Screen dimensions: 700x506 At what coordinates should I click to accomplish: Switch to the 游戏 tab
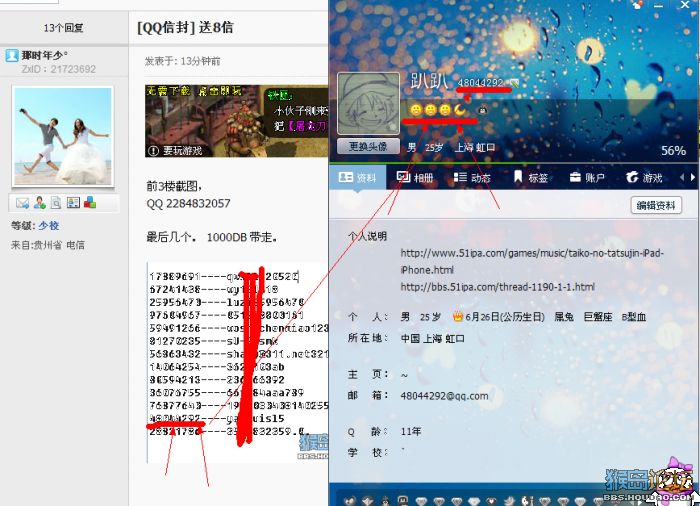pos(644,178)
